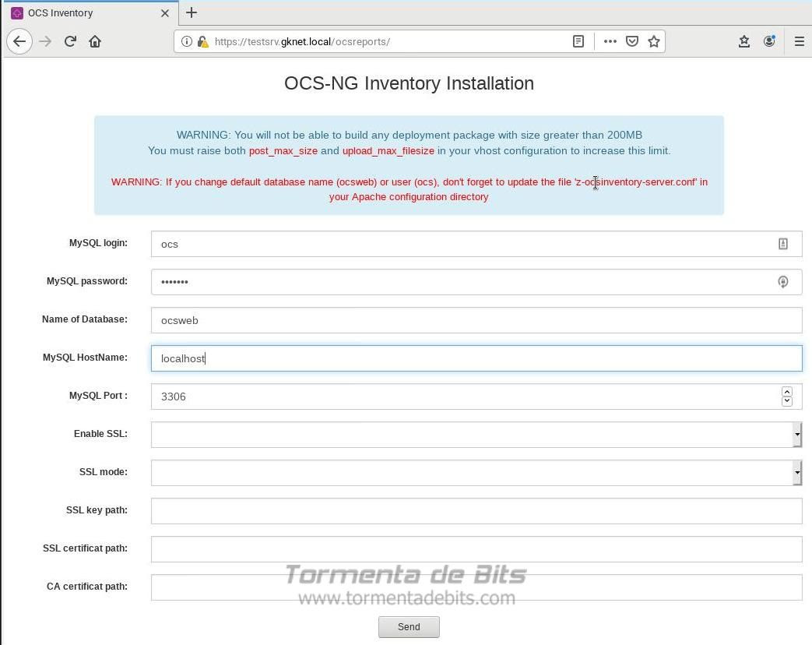Click the 'MySQL Port :' label
Viewport: 812px width, 645px height.
(x=98, y=395)
